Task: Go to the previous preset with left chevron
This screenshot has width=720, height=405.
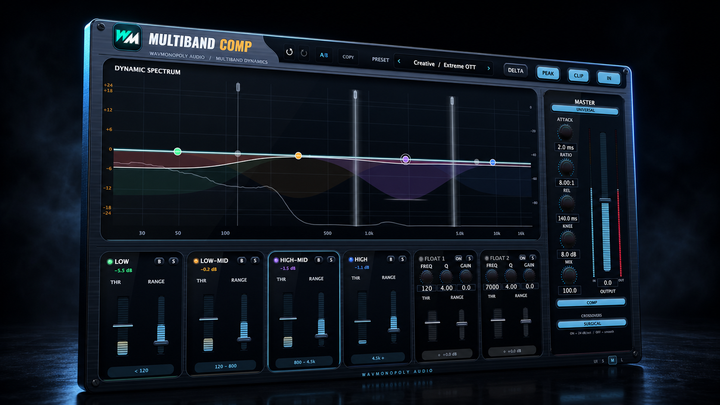Action: coord(399,61)
